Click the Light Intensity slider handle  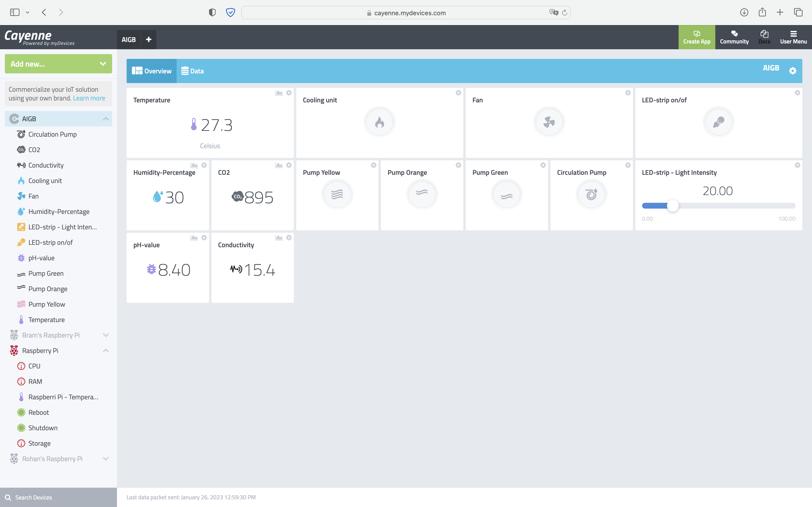[x=673, y=205]
